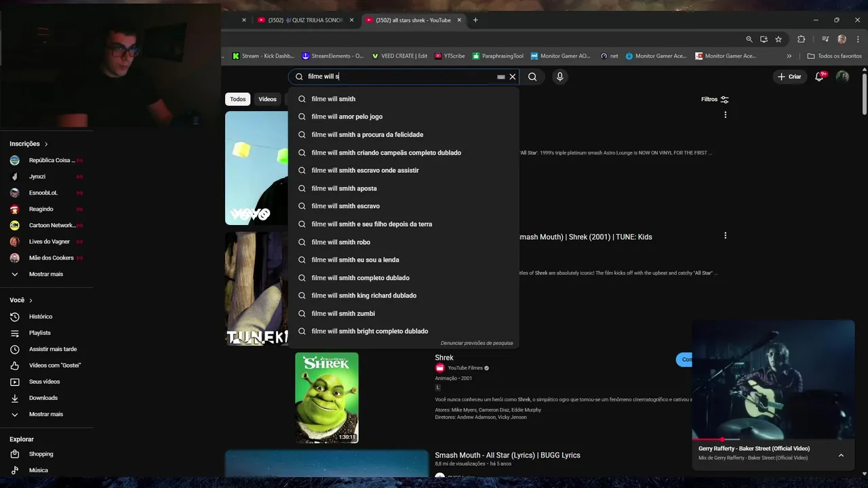
Task: Open the Shrek movie poster thumbnail
Action: (327, 398)
